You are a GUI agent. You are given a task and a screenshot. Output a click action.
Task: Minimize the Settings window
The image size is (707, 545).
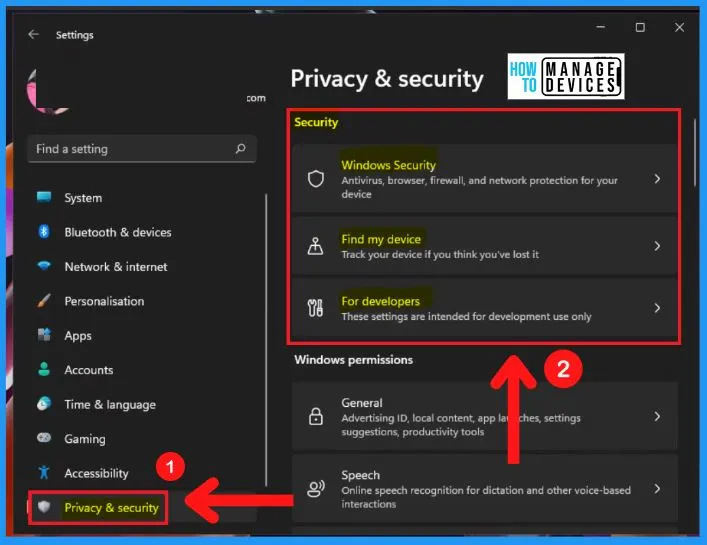click(x=601, y=27)
